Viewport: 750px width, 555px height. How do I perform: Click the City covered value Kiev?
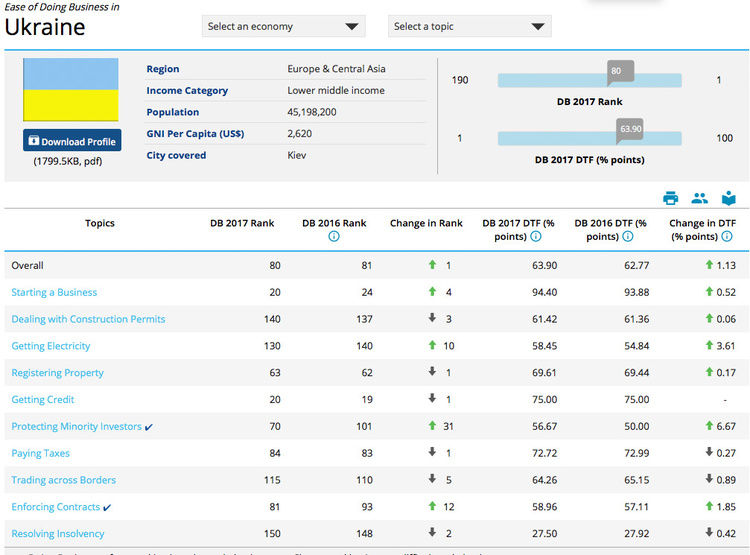click(x=297, y=155)
